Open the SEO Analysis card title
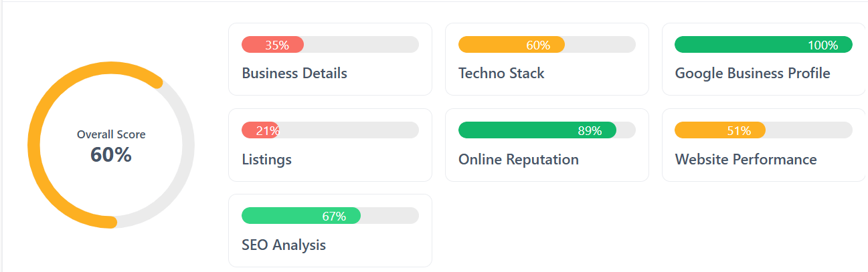Viewport: 868px width, 272px height. point(284,245)
